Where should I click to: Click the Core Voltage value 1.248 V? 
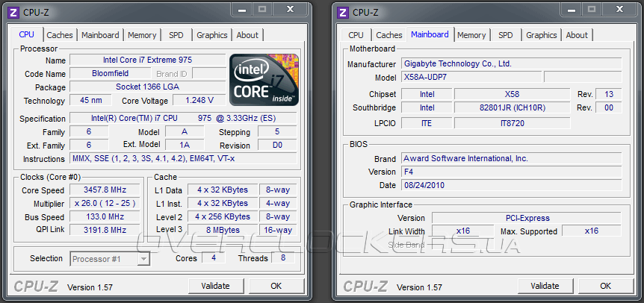click(199, 100)
